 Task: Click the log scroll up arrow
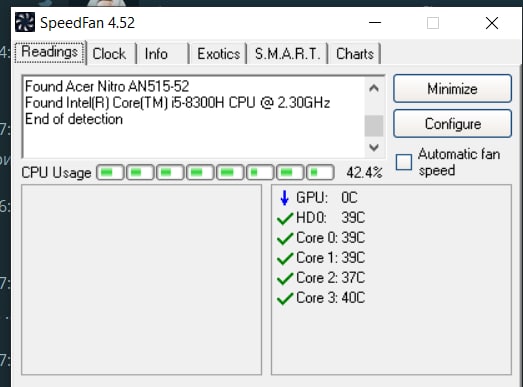(374, 88)
